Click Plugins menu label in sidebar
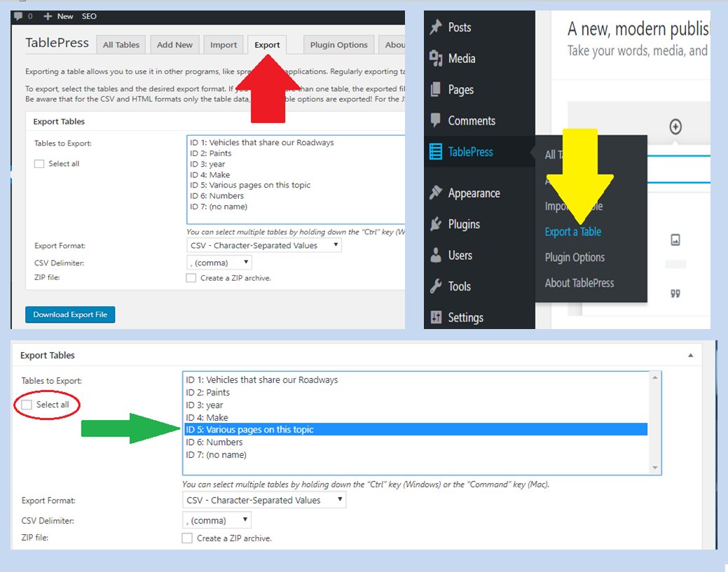 click(x=464, y=225)
